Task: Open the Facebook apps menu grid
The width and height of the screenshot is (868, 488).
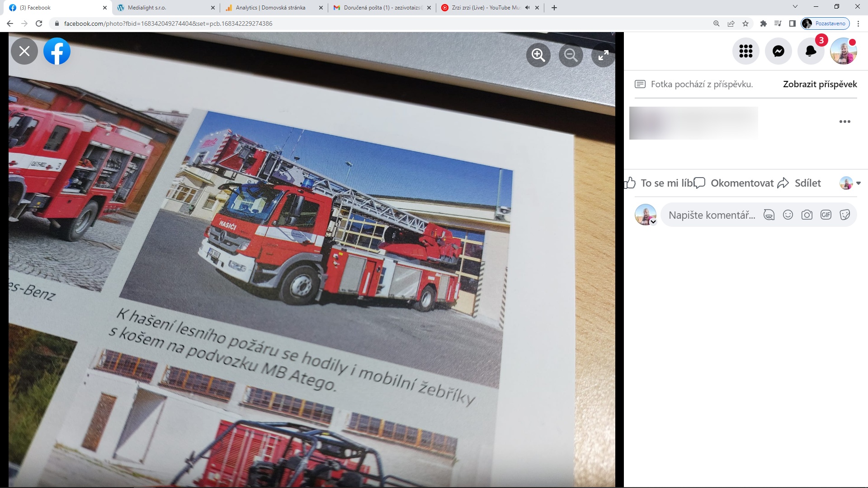Action: 746,51
